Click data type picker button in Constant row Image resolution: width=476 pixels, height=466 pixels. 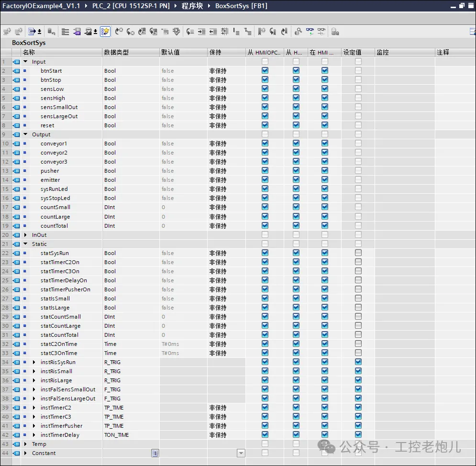(x=155, y=453)
